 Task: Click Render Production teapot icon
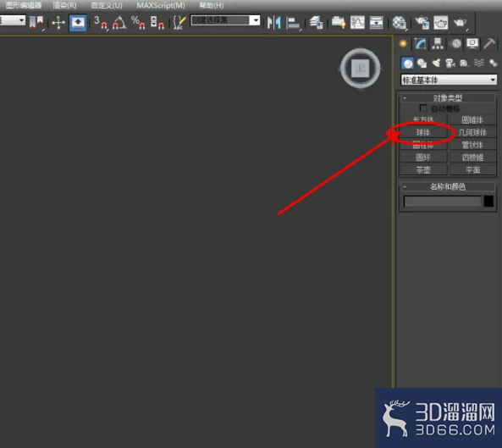point(461,23)
